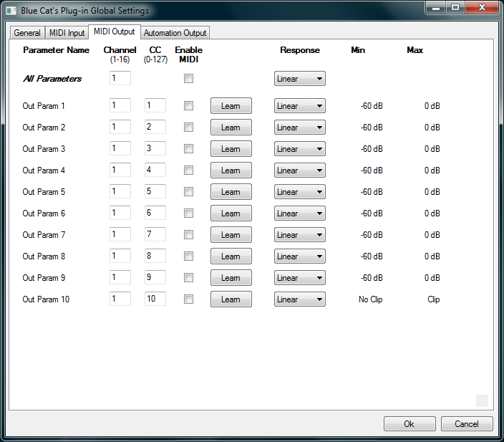This screenshot has height=442, width=504.
Task: Click the 'Out Param 10' label
Action: coord(46,299)
